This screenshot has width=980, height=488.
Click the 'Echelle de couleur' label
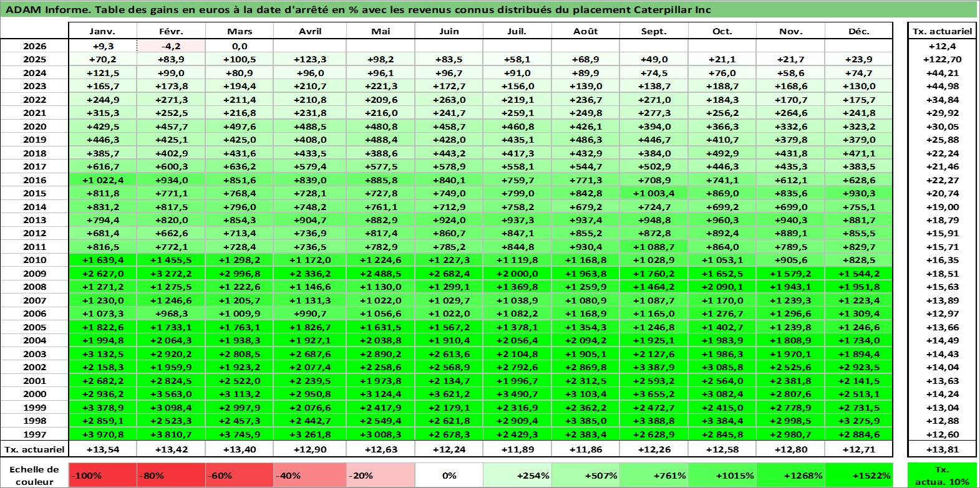(x=34, y=475)
